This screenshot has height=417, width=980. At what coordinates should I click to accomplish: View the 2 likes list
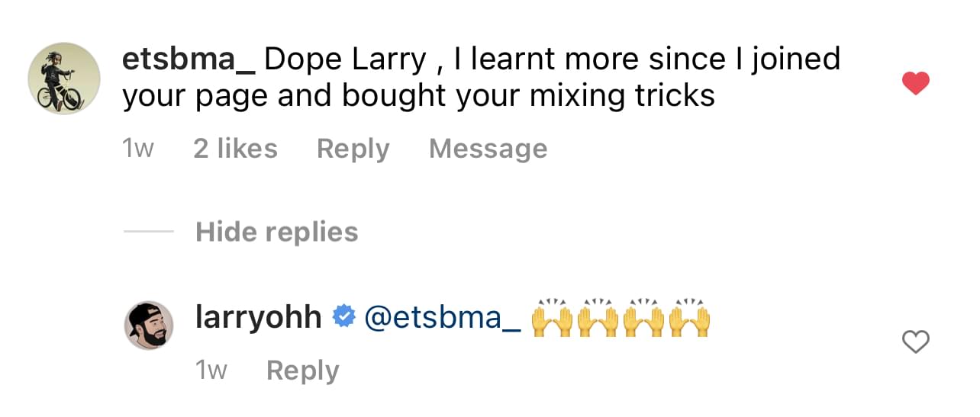click(235, 149)
